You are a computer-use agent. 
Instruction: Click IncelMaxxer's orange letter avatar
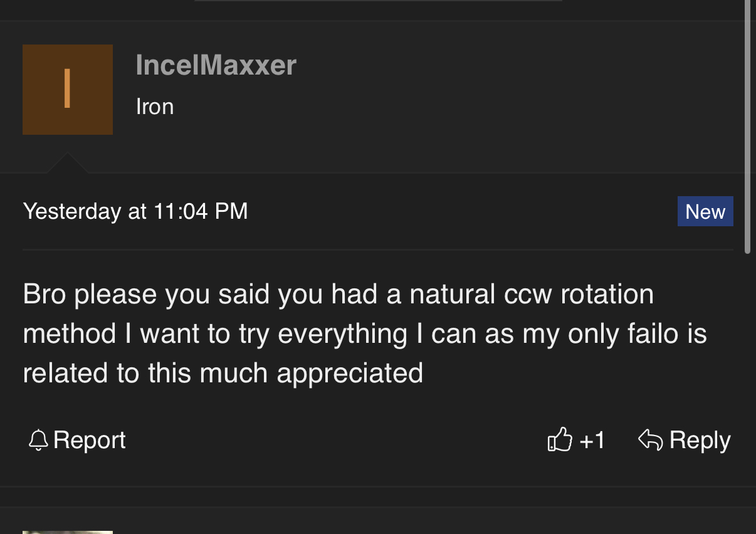pos(68,90)
